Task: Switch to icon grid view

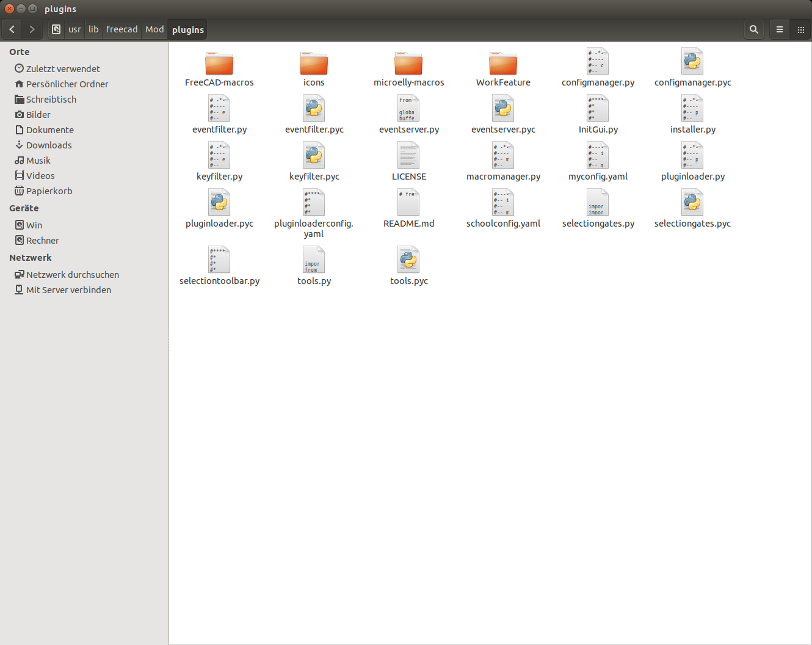Action: [x=800, y=29]
